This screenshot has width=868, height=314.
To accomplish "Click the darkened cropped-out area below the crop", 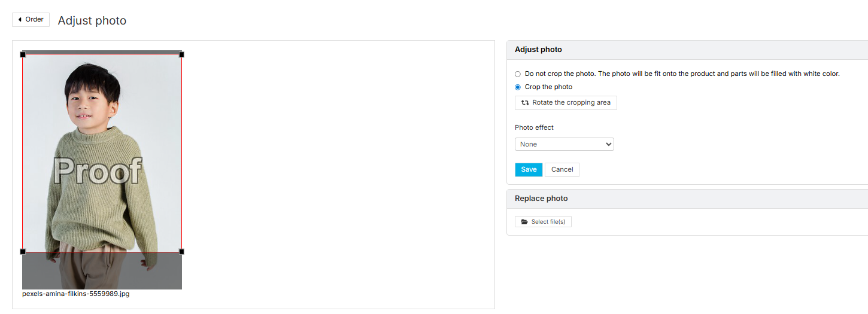I will click(x=102, y=271).
